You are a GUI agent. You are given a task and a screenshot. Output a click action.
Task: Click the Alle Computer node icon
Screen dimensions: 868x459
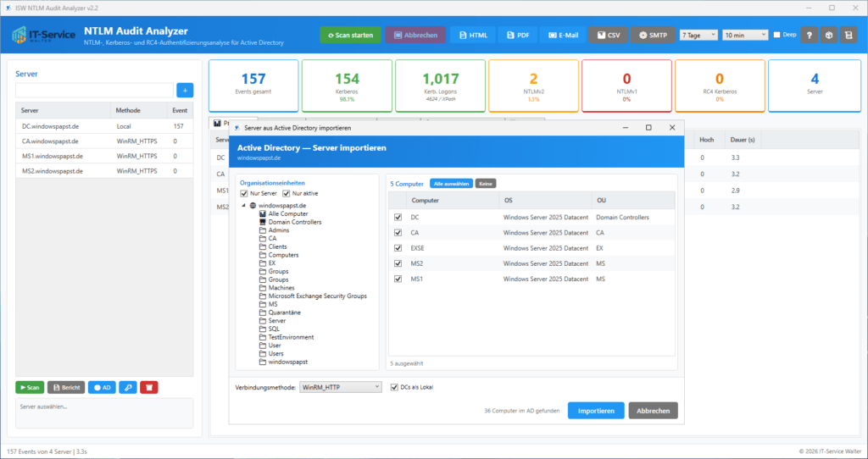pos(263,213)
